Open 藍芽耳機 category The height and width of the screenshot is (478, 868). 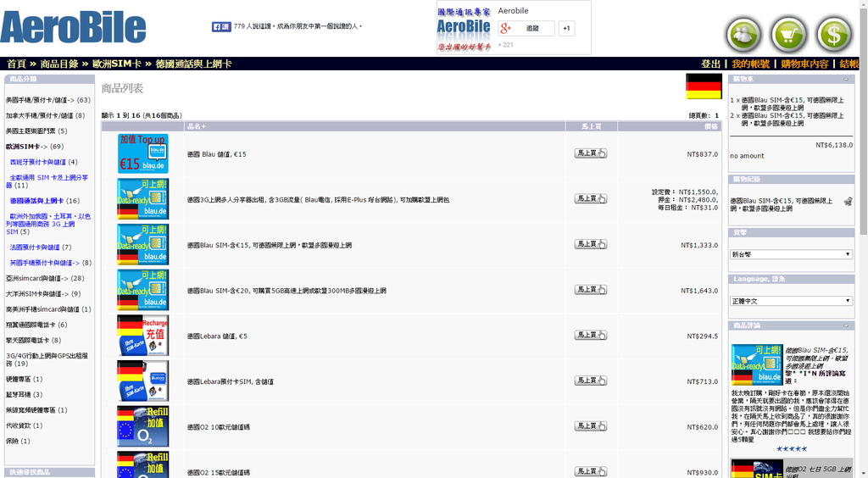click(x=19, y=394)
